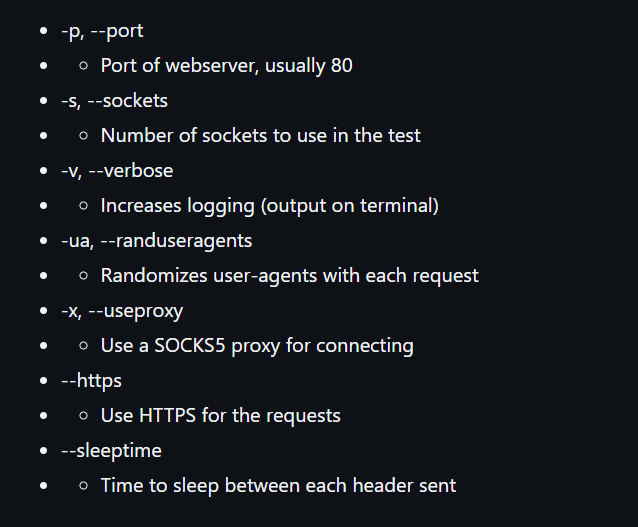Click the "--https" option text

pos(92,381)
